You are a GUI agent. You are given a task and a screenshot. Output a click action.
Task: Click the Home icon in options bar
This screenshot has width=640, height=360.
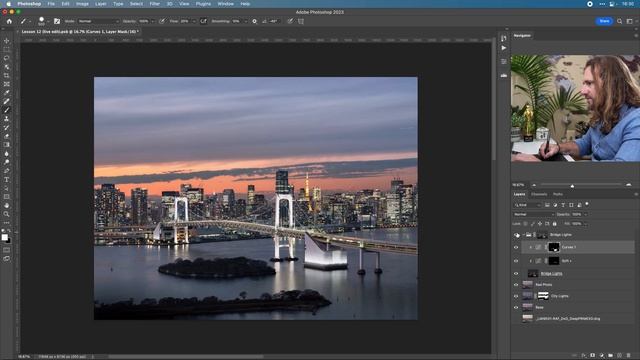(9, 21)
